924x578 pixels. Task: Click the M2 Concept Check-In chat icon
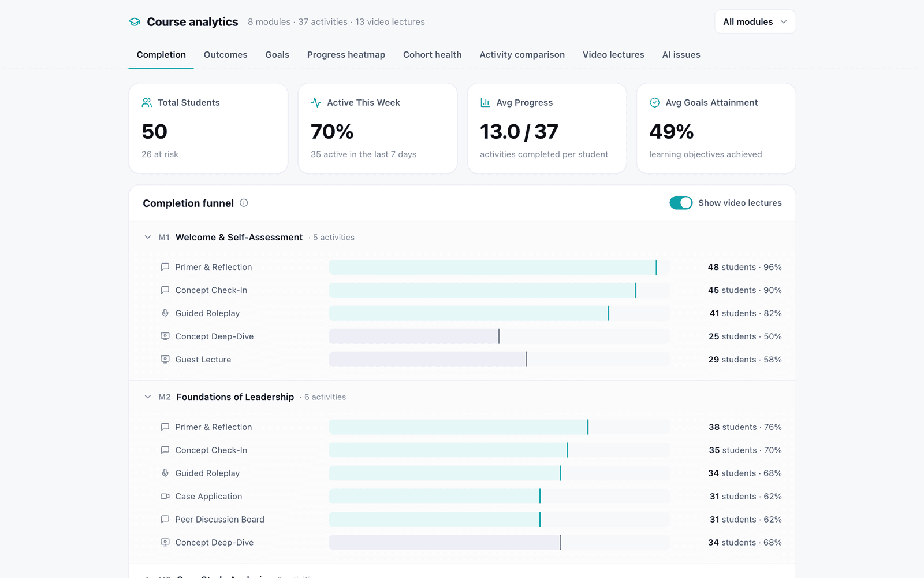pos(165,450)
